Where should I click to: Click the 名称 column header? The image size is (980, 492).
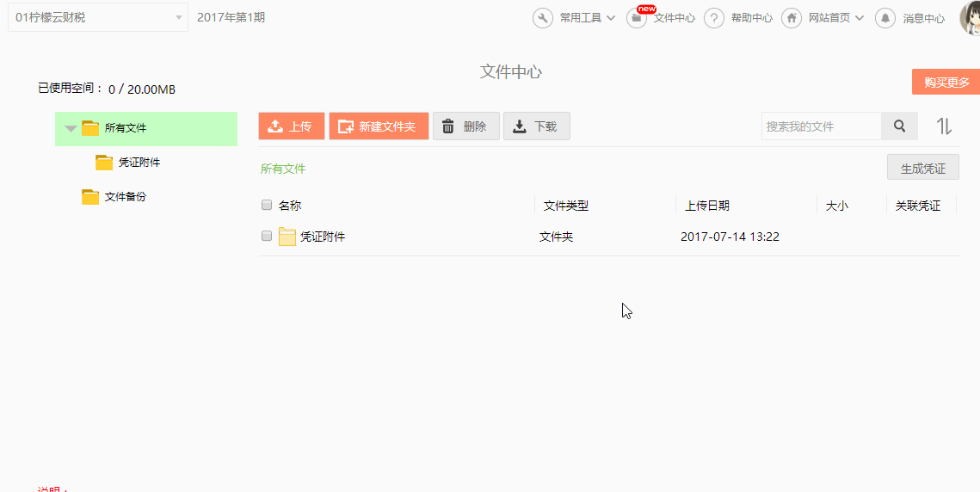pyautogui.click(x=290, y=206)
